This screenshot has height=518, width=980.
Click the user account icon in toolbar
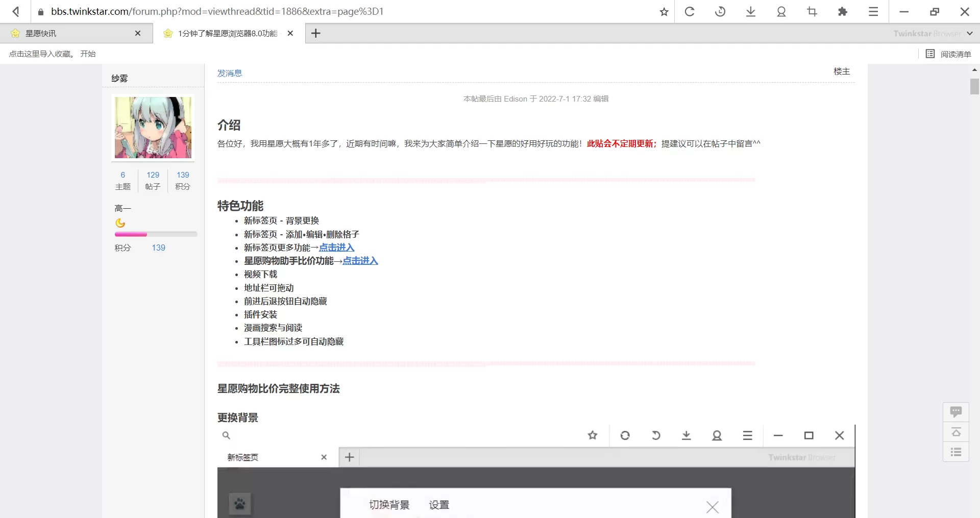(781, 12)
